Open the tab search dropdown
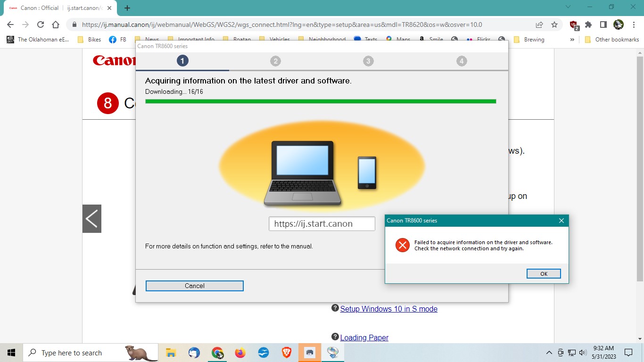Image resolution: width=644 pixels, height=362 pixels. [568, 7]
